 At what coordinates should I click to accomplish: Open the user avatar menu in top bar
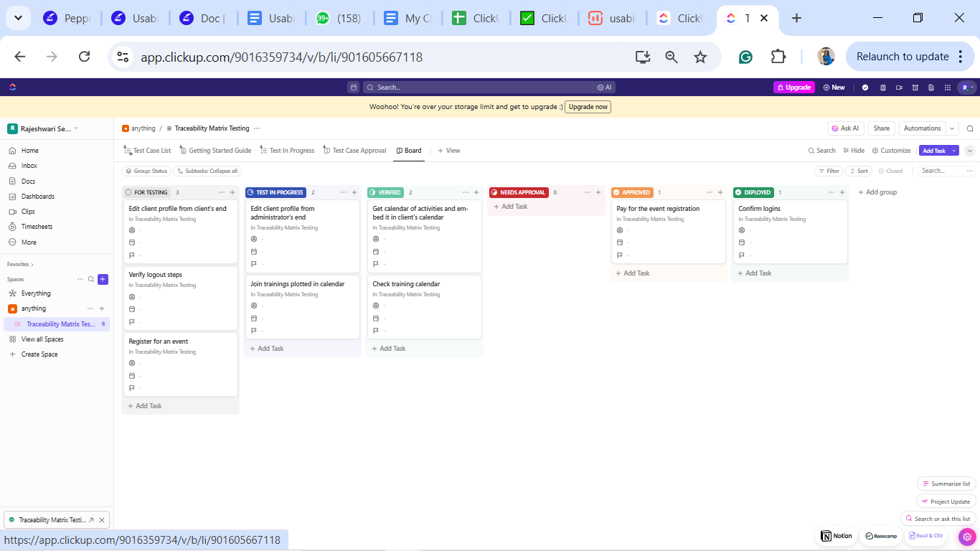point(967,88)
